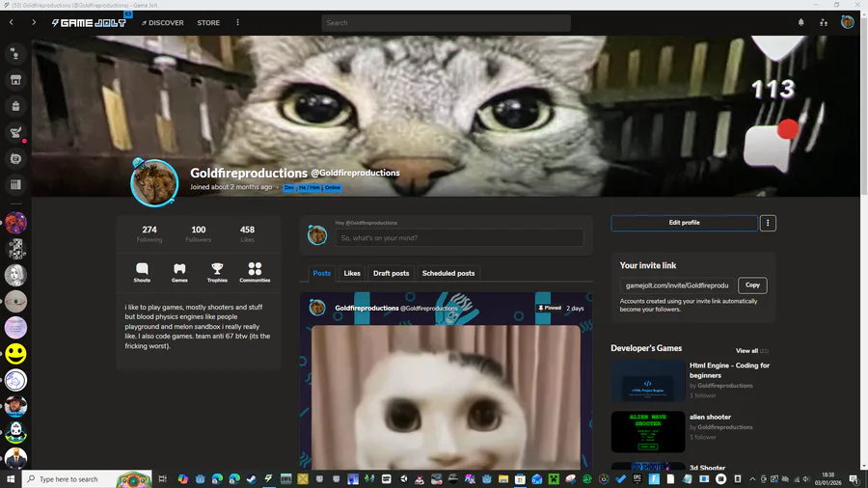Open the volume control in system tray

click(806, 479)
